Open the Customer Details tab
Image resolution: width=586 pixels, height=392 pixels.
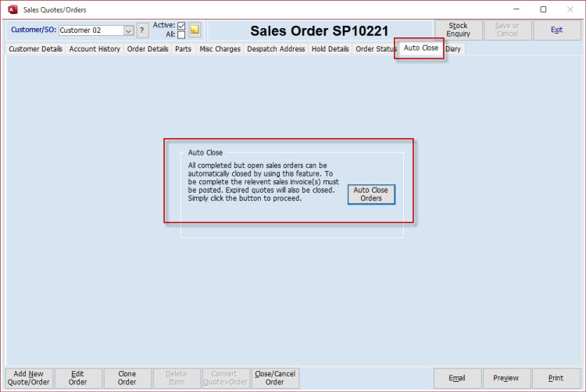(35, 49)
